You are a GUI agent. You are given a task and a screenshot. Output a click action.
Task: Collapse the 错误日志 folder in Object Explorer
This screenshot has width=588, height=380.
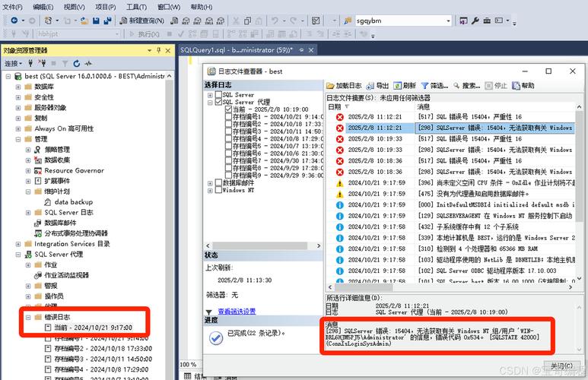coord(28,317)
